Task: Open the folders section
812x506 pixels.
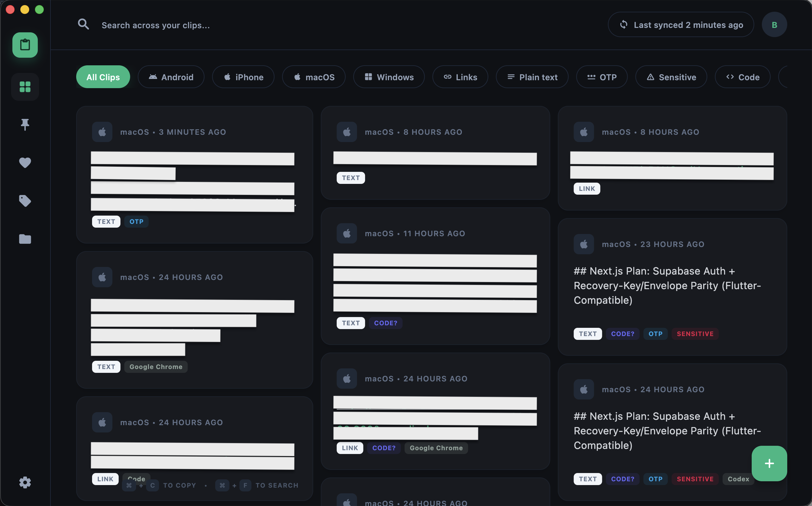Action: point(25,239)
